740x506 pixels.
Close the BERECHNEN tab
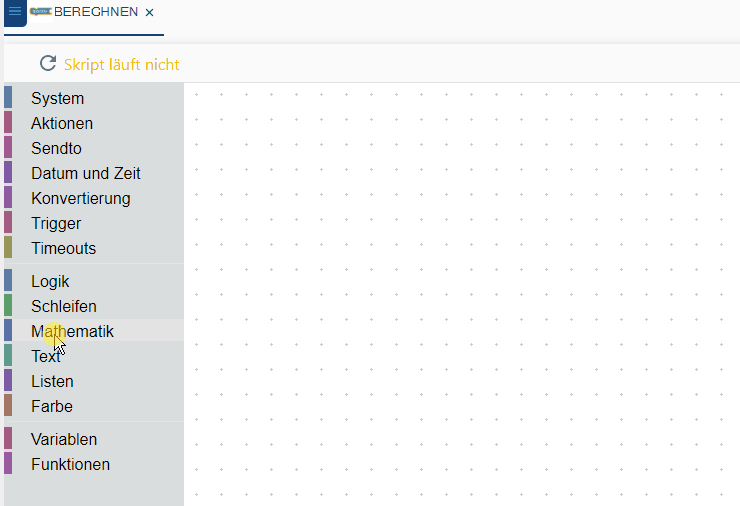pos(149,13)
